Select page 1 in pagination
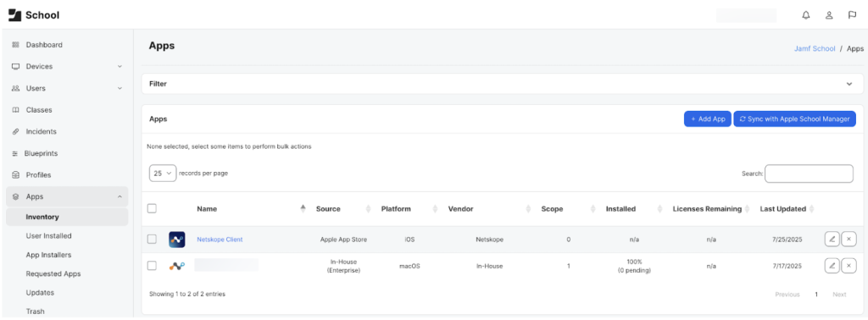The height and width of the screenshot is (320, 868). click(x=816, y=295)
